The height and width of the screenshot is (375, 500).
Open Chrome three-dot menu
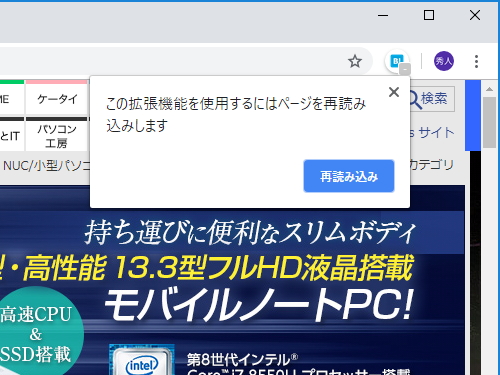click(x=476, y=62)
